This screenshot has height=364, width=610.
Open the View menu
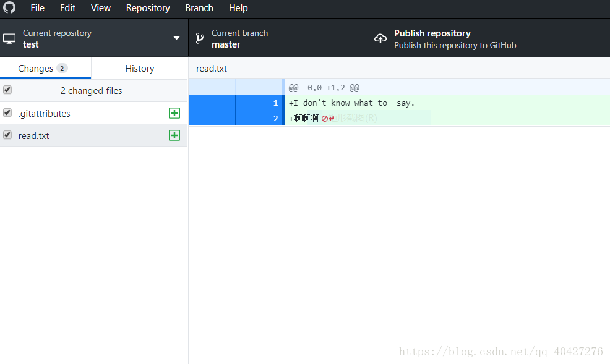[101, 8]
